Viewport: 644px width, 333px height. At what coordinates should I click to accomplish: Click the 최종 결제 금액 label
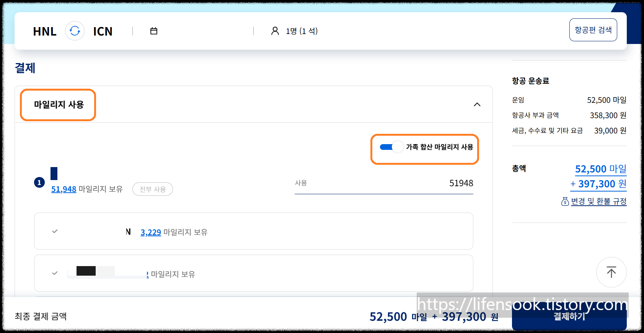pyautogui.click(x=41, y=316)
